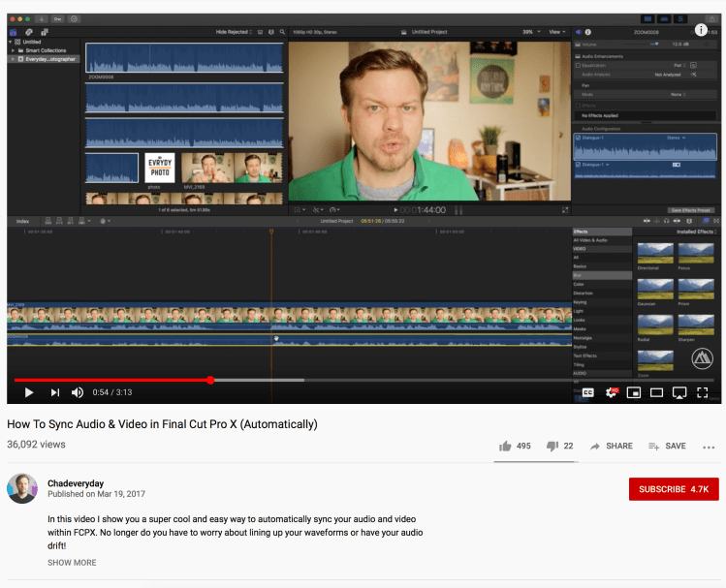726x588 pixels.
Task: Select the Blur effects category
Action: (x=580, y=275)
